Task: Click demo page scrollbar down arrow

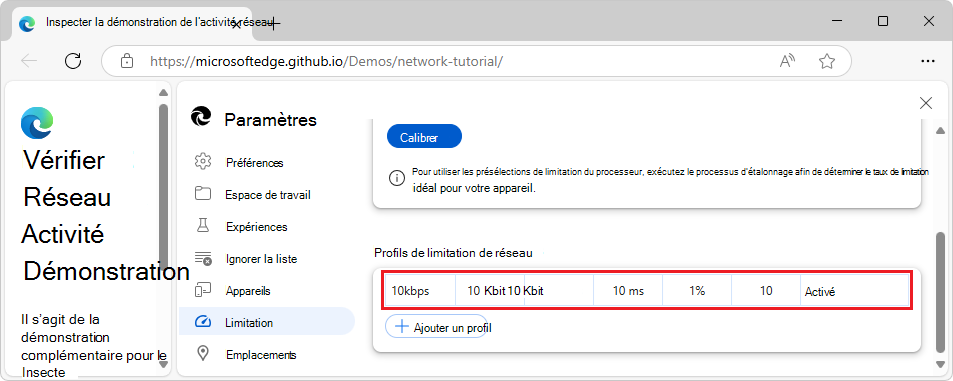Action: pyautogui.click(x=163, y=364)
